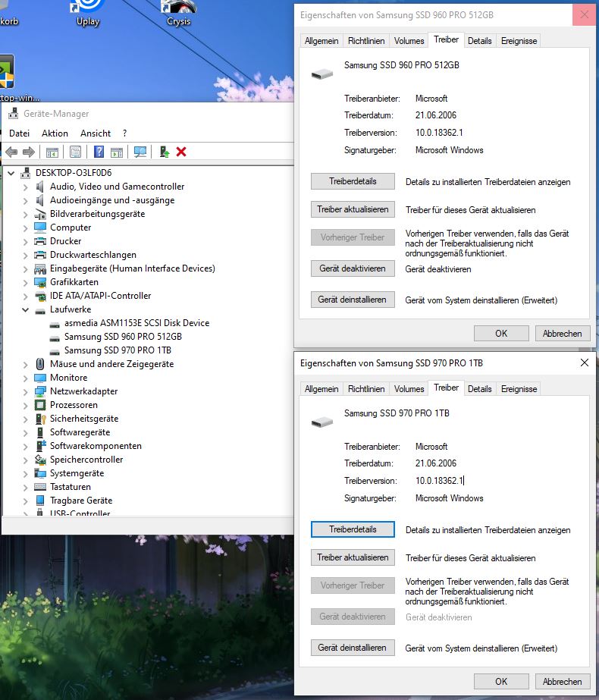Expand Audioeingänge und -ausgänge category
This screenshot has width=599, height=700.
click(26, 200)
